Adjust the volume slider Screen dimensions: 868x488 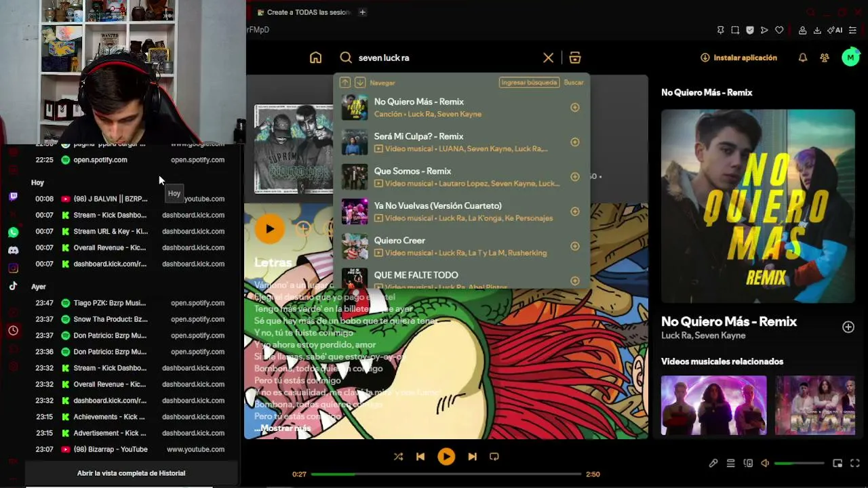point(800,464)
